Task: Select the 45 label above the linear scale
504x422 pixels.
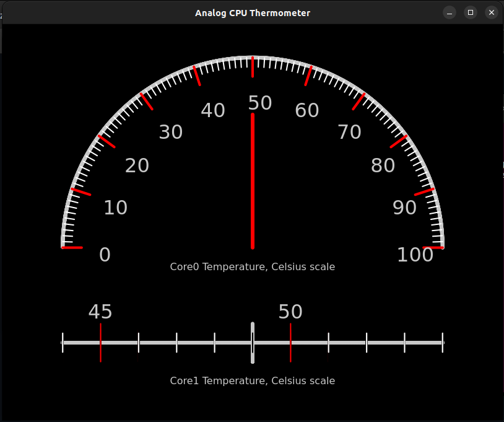Action: click(x=100, y=312)
